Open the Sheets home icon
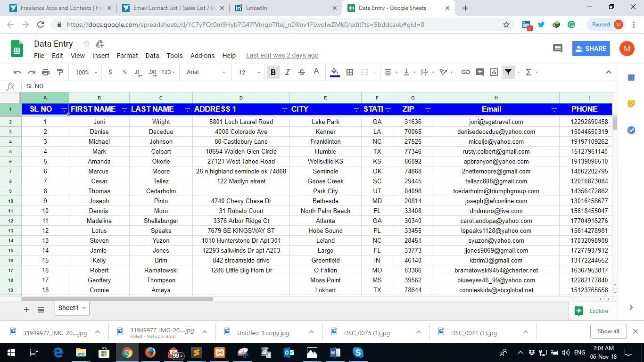 (x=17, y=49)
